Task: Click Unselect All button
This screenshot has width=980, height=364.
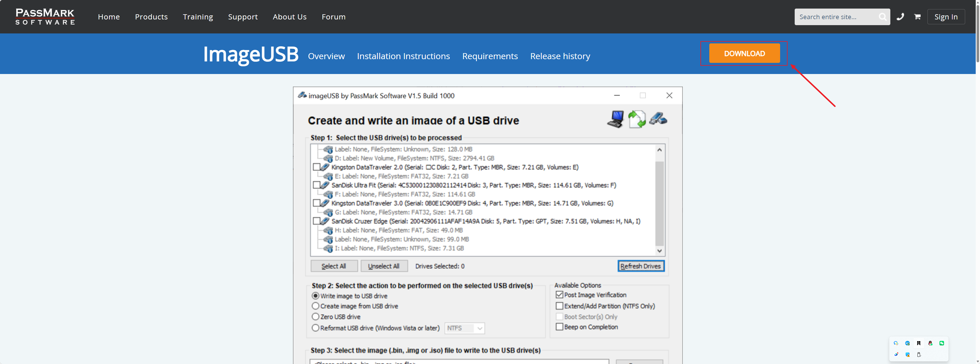Action: [x=384, y=266]
